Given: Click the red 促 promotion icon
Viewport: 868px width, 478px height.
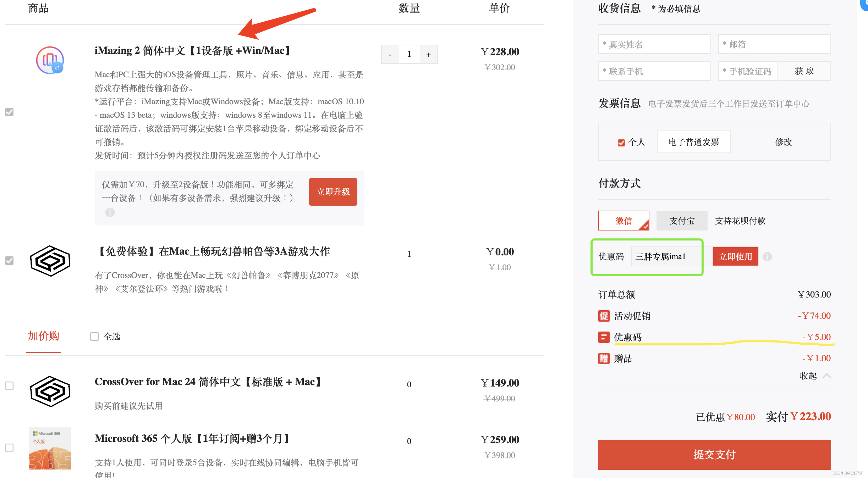Looking at the screenshot, I should click(604, 316).
